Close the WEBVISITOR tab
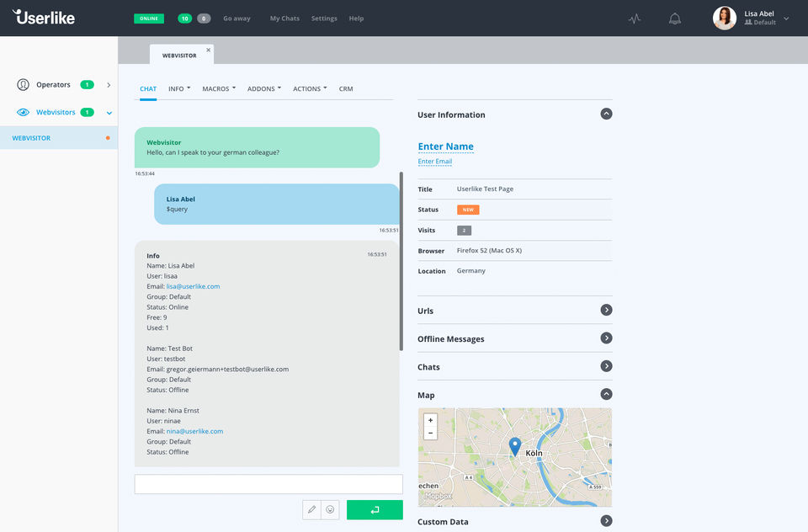The height and width of the screenshot is (532, 808). (x=208, y=50)
